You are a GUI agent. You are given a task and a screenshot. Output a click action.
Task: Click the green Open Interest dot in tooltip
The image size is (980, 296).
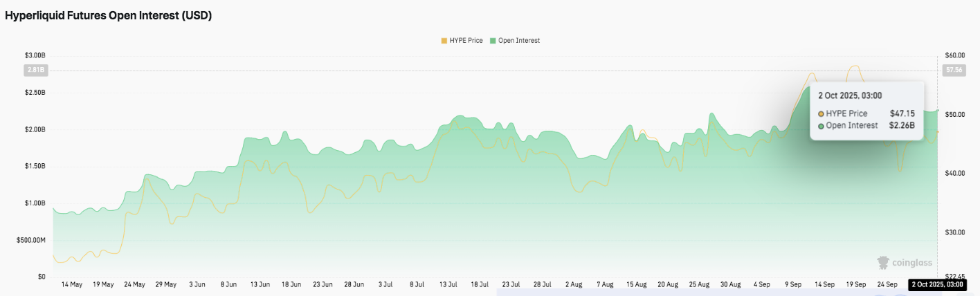tap(821, 125)
